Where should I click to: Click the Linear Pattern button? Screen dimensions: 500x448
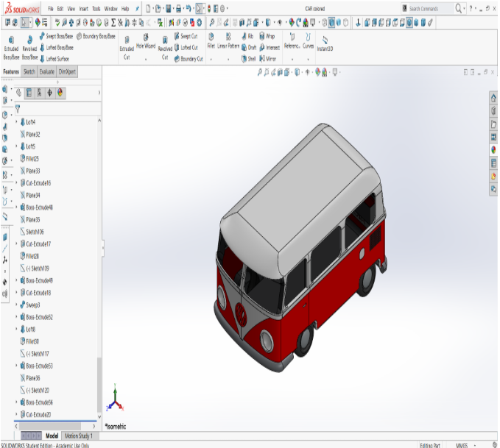click(x=228, y=41)
